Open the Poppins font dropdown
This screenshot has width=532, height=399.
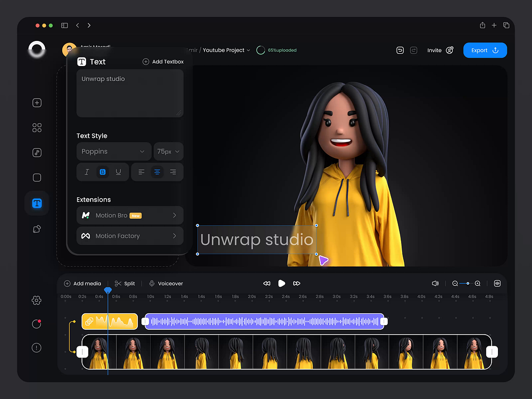pyautogui.click(x=113, y=151)
